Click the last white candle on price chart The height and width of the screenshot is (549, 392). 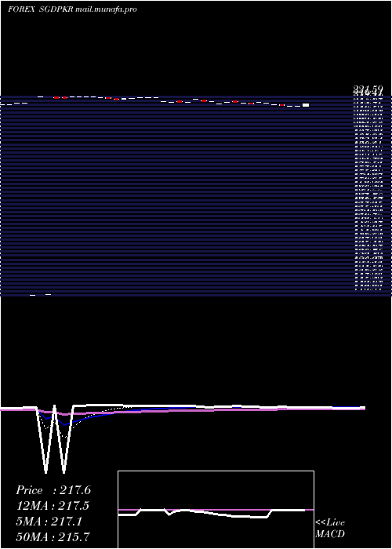pyautogui.click(x=306, y=105)
